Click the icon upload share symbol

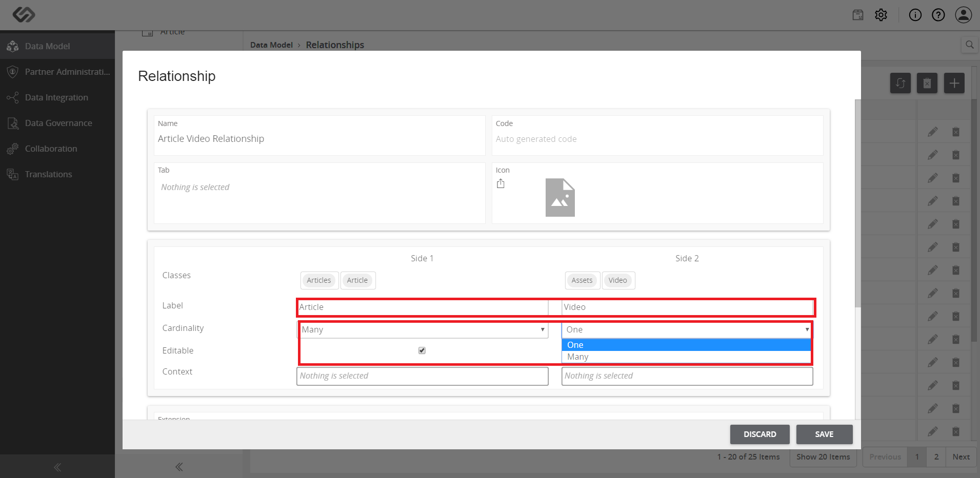pos(501,183)
